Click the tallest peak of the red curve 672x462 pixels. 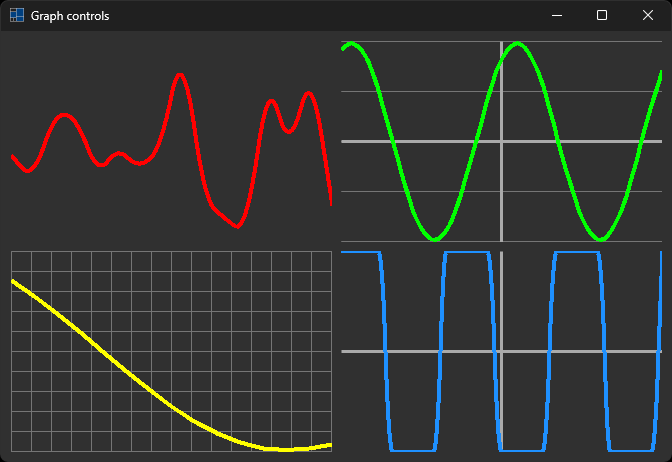(179, 75)
